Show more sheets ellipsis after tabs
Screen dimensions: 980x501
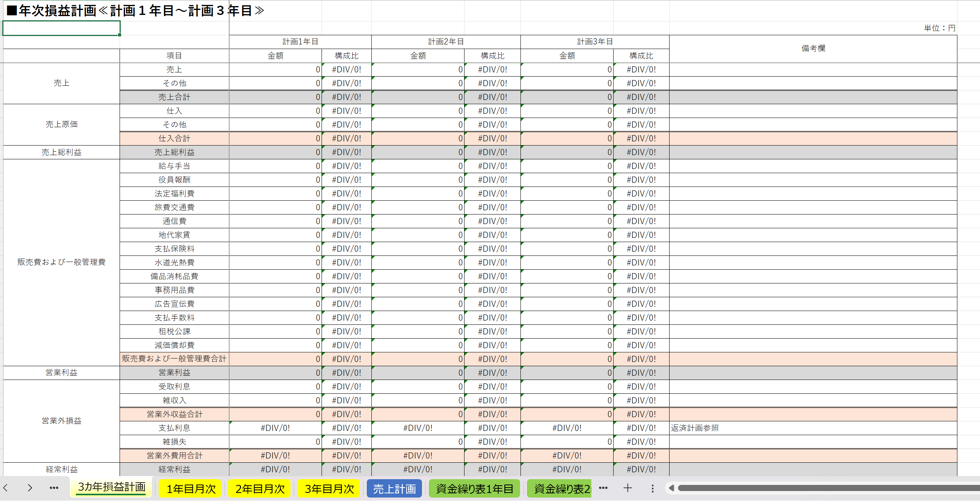coord(603,488)
